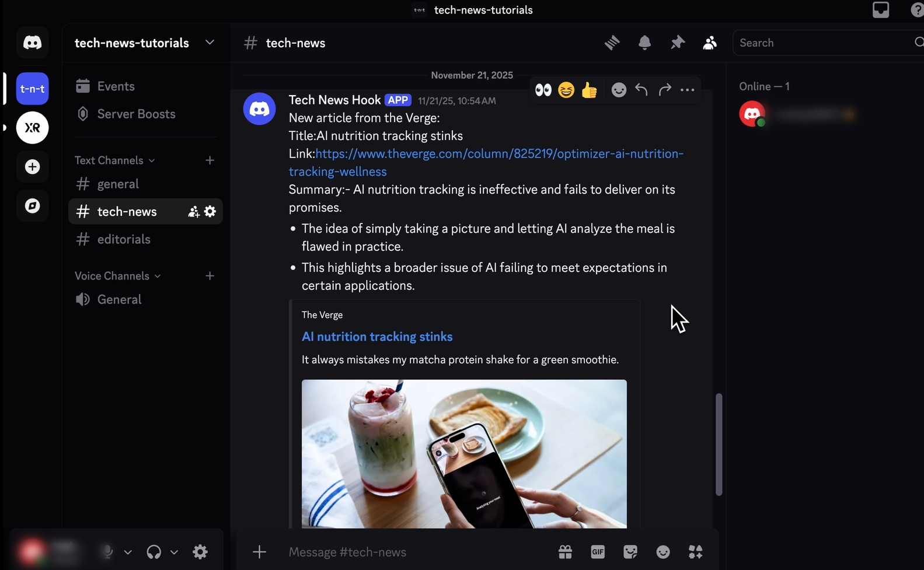React with the thumbs up emoji
Image resolution: width=924 pixels, height=570 pixels.
(x=589, y=90)
